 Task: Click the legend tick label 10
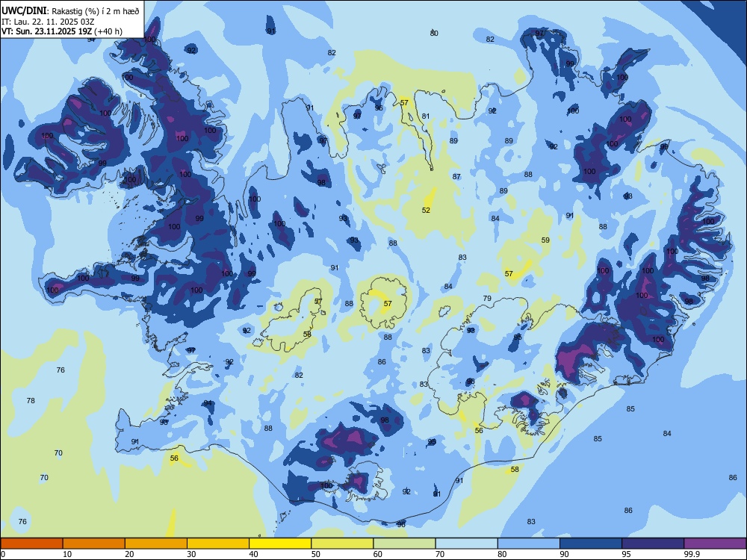(67, 554)
